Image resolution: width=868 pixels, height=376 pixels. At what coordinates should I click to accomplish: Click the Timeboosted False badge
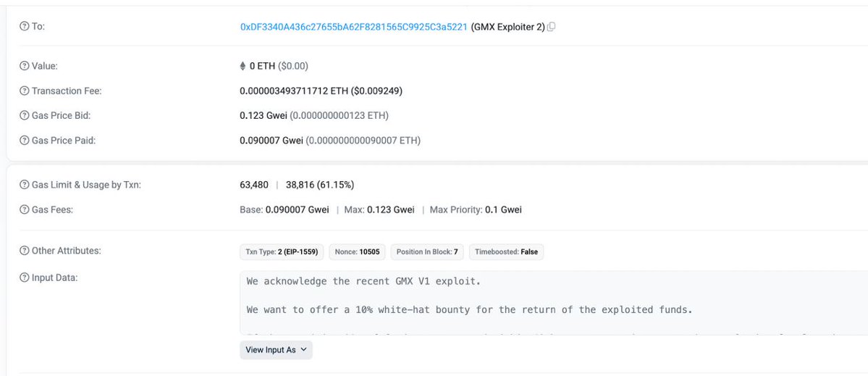pyautogui.click(x=507, y=251)
